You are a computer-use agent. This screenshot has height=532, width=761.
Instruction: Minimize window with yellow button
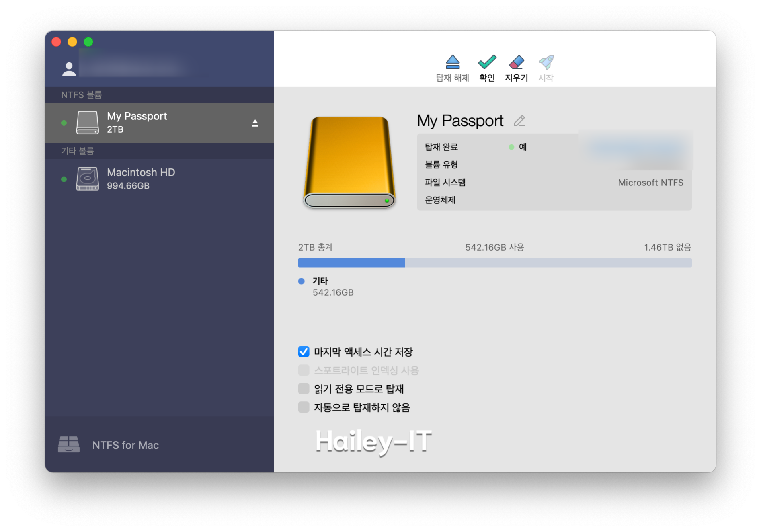click(72, 42)
